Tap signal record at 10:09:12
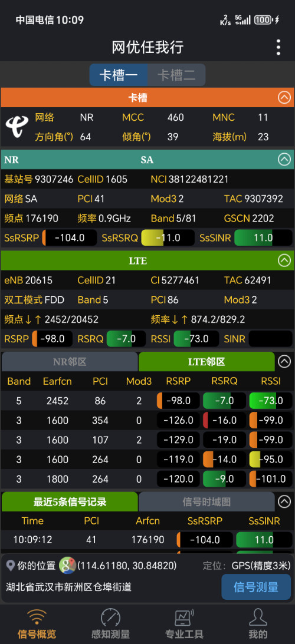 147,539
